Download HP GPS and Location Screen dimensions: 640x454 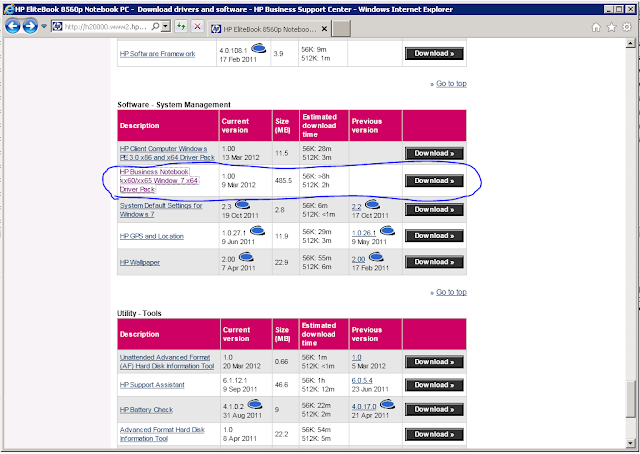[x=434, y=236]
